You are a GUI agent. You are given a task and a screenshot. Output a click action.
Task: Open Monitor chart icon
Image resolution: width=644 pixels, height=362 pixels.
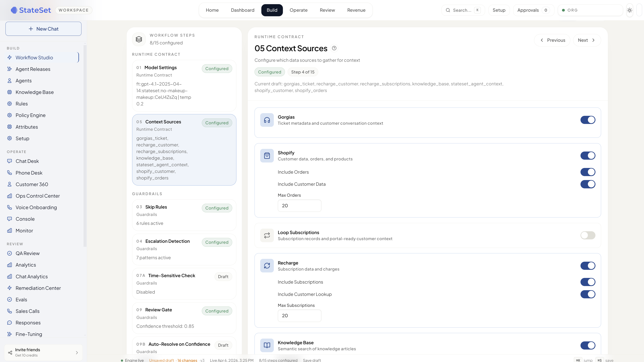click(9, 231)
